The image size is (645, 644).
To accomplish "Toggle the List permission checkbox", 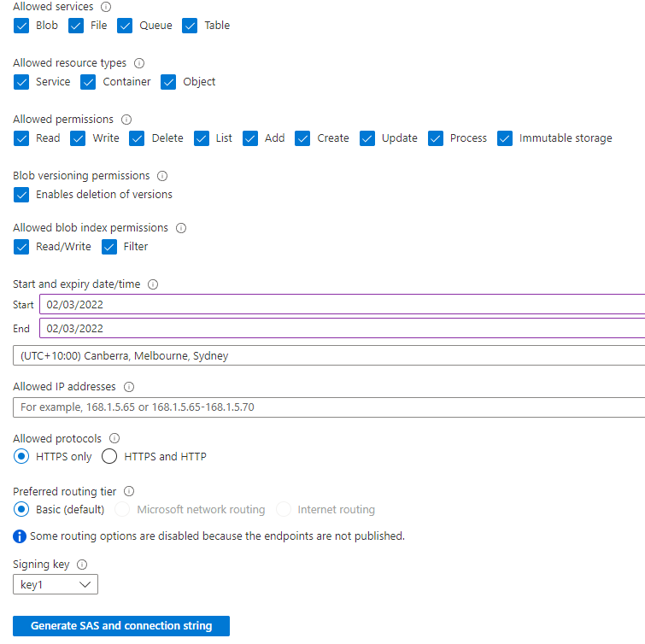I will click(201, 138).
